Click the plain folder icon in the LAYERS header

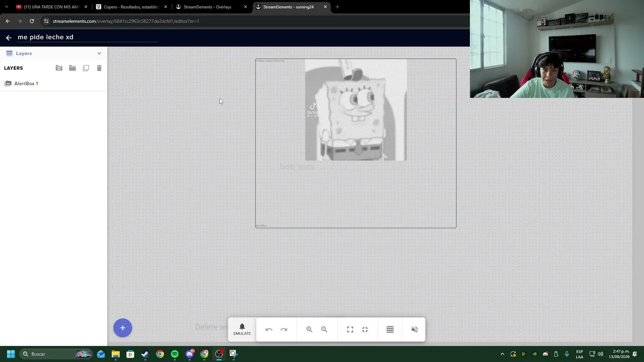point(72,68)
